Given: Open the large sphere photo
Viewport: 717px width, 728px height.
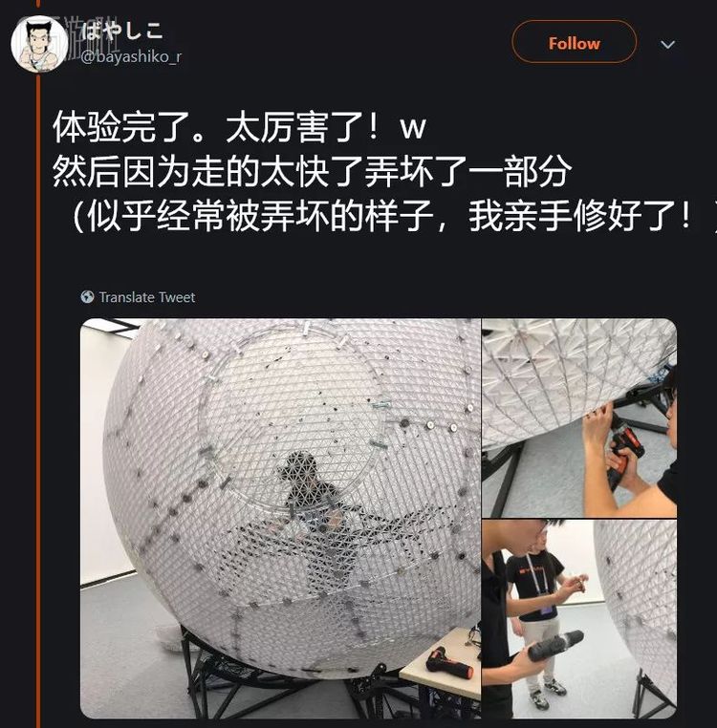Looking at the screenshot, I should 280,518.
